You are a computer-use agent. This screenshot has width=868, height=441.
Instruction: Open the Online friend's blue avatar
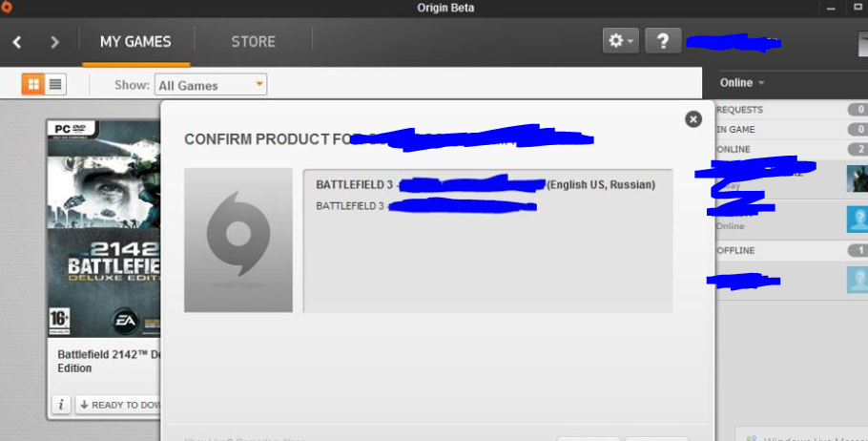858,219
